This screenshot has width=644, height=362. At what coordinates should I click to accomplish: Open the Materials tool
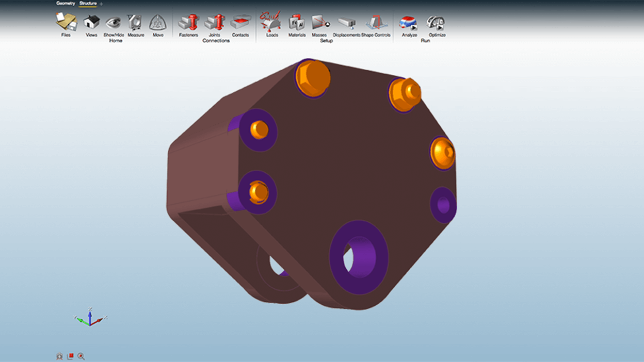coord(296,23)
